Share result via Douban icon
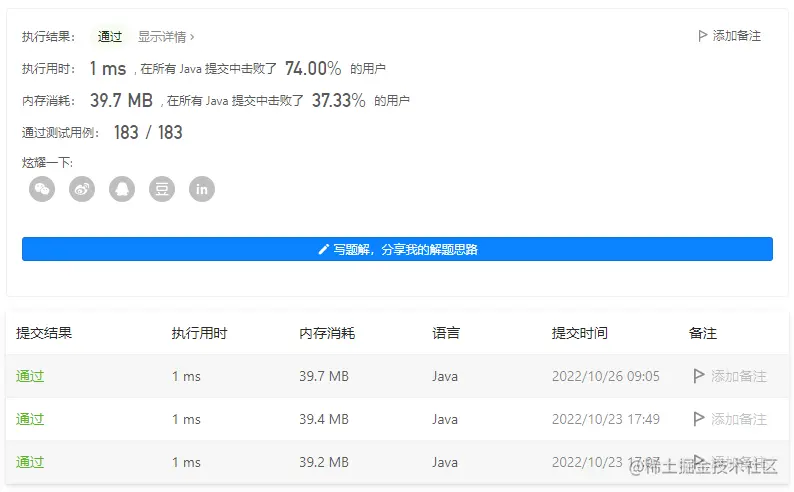The height and width of the screenshot is (492, 794). click(x=162, y=189)
